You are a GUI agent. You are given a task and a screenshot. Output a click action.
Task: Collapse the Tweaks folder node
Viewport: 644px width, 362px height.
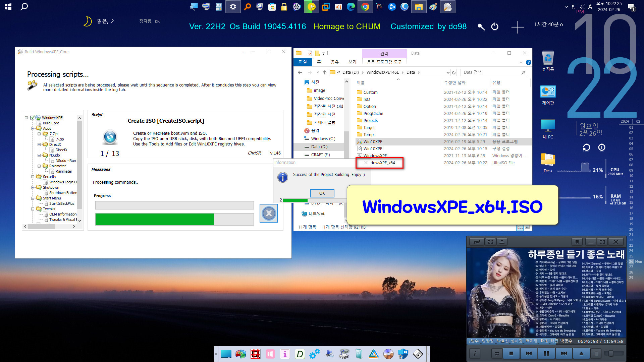point(33,209)
